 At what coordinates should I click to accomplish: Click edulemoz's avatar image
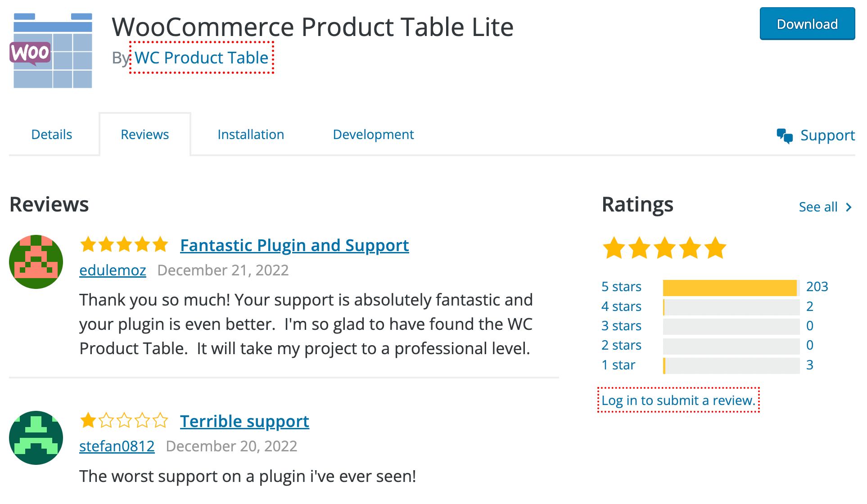click(36, 261)
